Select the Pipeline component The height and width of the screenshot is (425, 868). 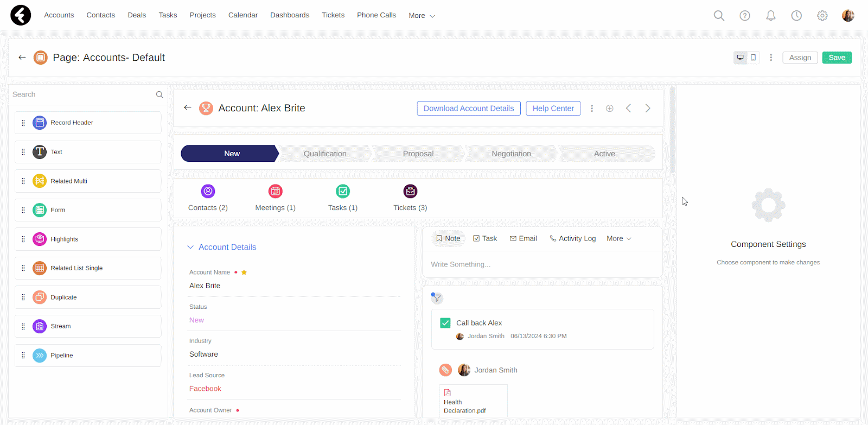click(88, 356)
